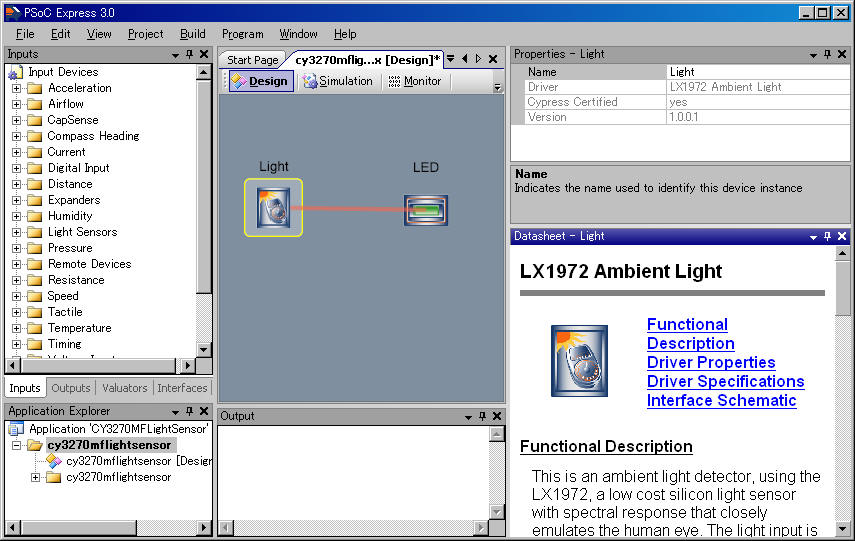Open the Interface Schematic link
The image size is (855, 541).
pyautogui.click(x=721, y=401)
